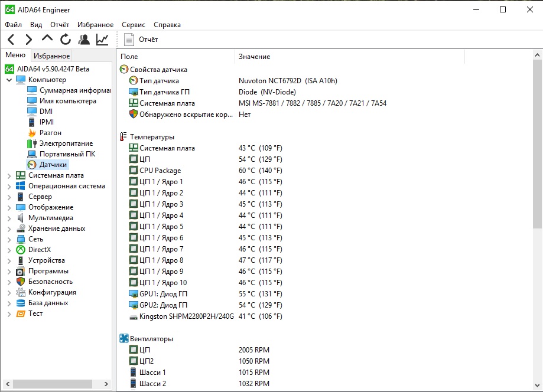Click the horizontal scrollbar thumb under the tree
Screen dimensions: 543x392
(x=53, y=384)
